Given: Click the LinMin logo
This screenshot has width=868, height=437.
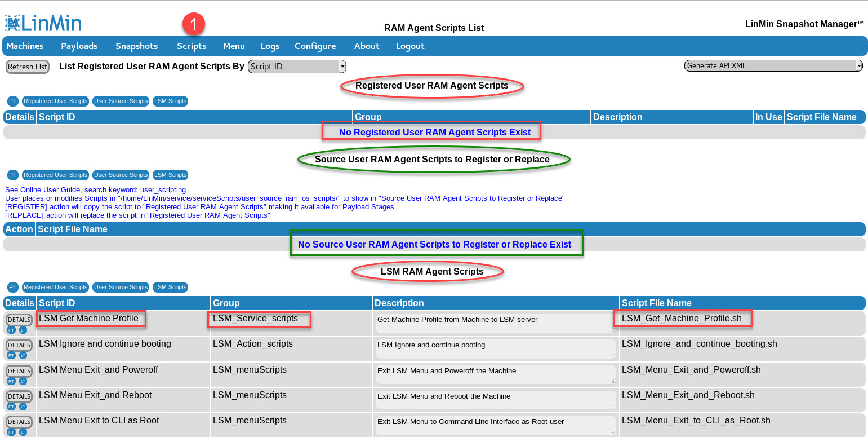Looking at the screenshot, I should pyautogui.click(x=43, y=23).
